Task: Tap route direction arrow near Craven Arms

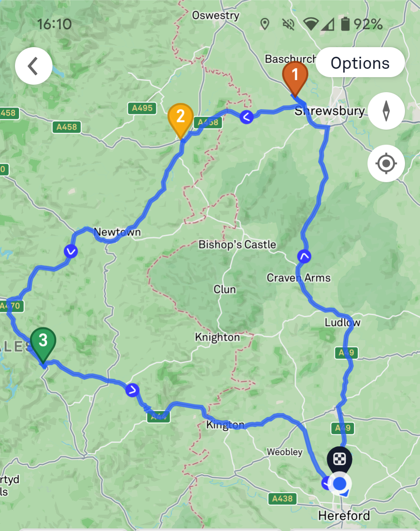Action: tap(304, 257)
